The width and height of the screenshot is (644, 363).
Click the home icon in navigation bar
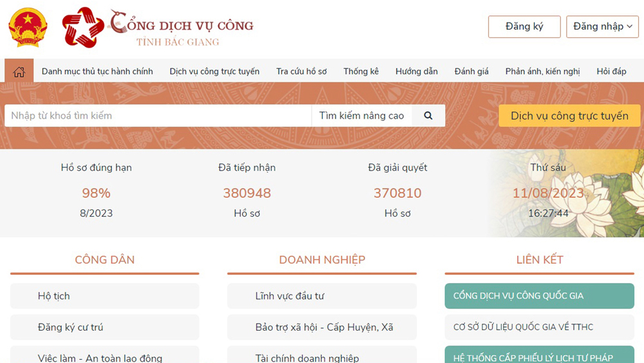(19, 72)
